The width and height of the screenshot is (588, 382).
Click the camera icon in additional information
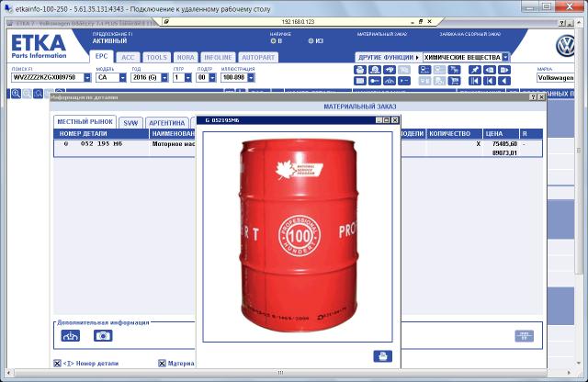(x=103, y=335)
